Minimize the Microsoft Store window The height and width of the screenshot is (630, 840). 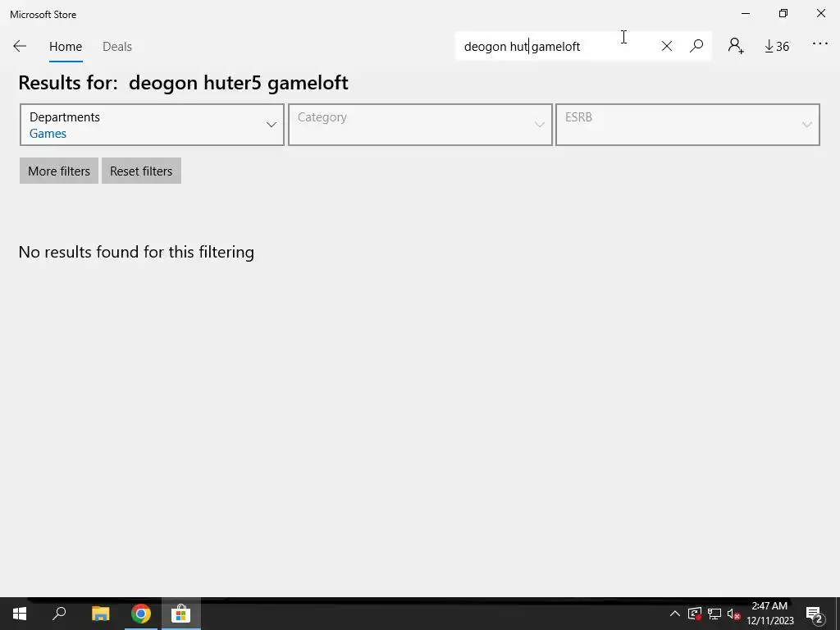pyautogui.click(x=746, y=13)
